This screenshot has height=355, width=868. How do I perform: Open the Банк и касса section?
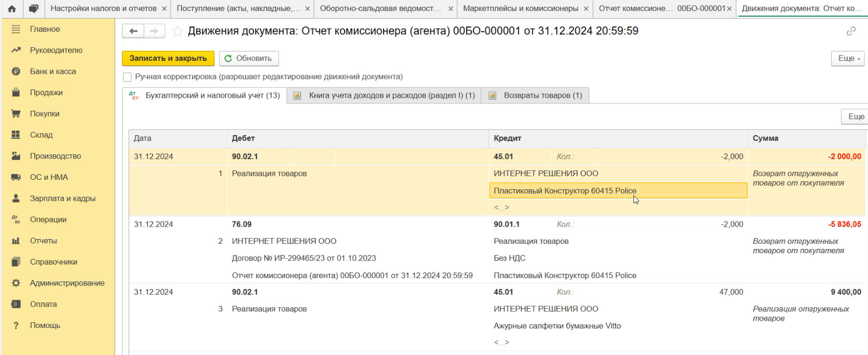point(52,71)
